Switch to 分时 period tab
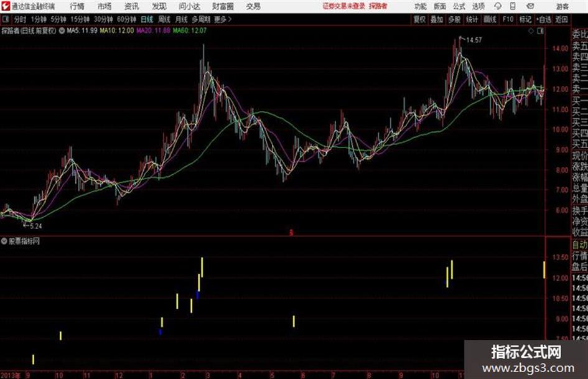This screenshot has width=588, height=379. 20,19
